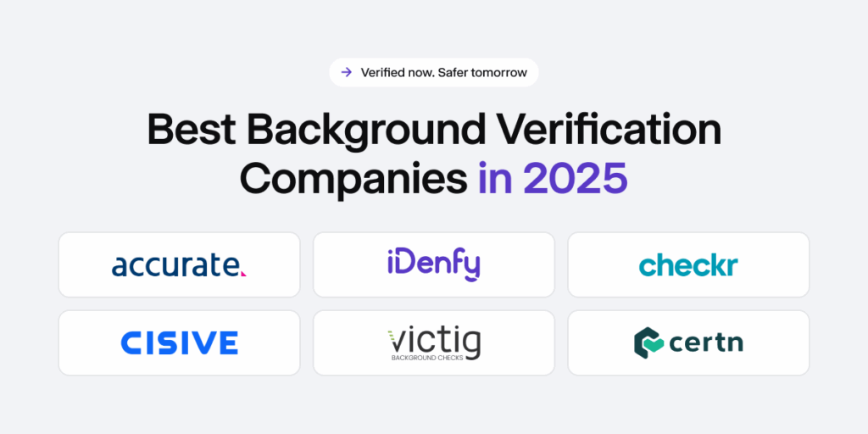This screenshot has height=434, width=868.
Task: Click the pink triangle accent on accurate logo
Action: [x=243, y=273]
